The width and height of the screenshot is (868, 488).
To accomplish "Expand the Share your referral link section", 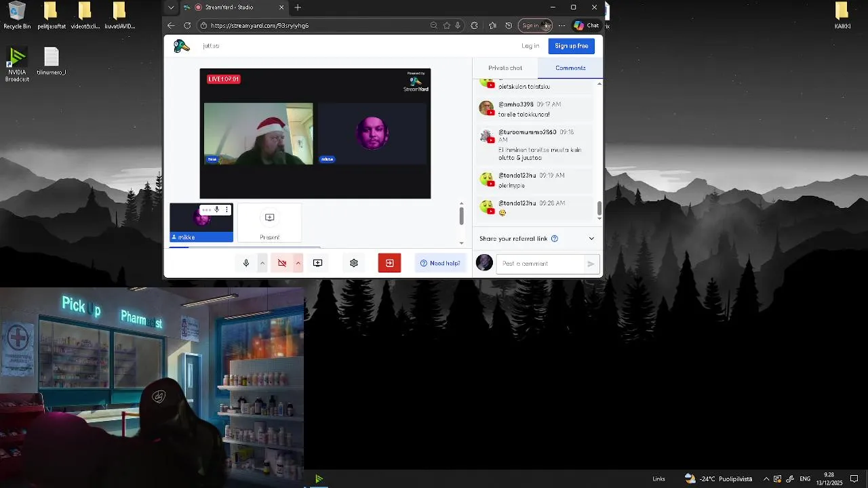I will pos(591,239).
